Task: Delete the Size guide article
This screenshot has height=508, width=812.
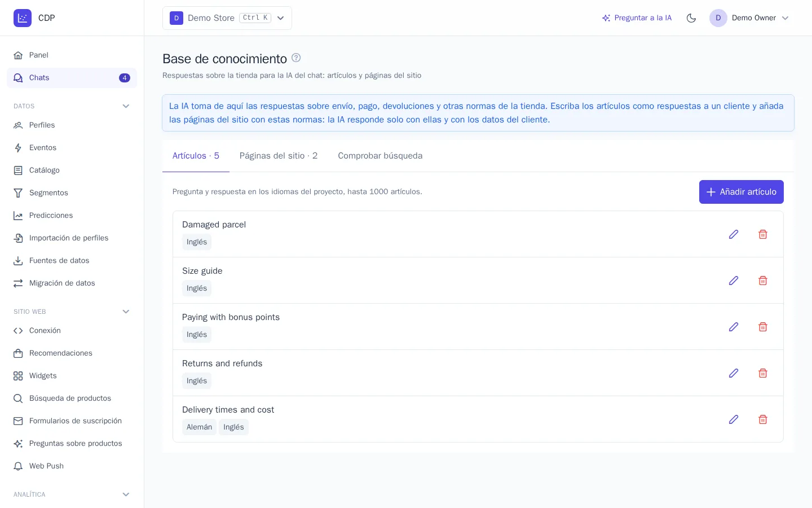Action: click(763, 281)
